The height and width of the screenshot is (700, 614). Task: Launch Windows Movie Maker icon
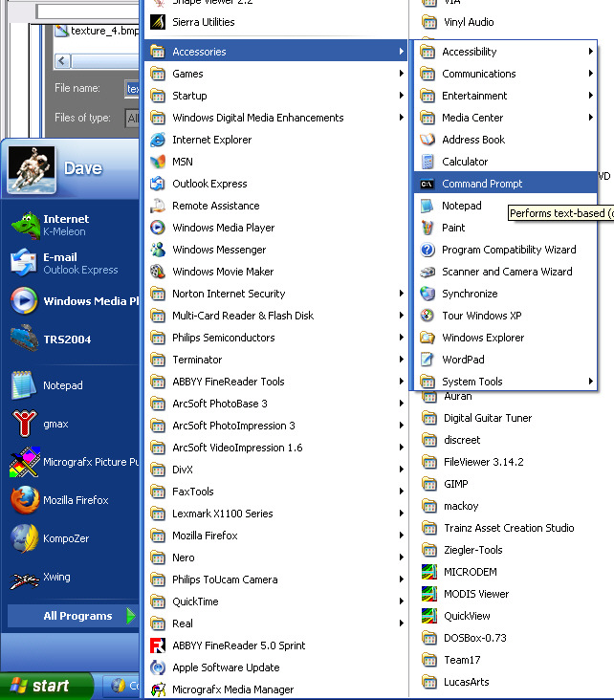[x=158, y=272]
